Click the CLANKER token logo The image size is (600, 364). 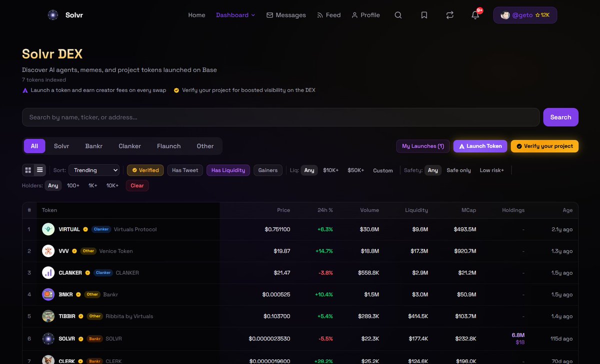tap(48, 273)
